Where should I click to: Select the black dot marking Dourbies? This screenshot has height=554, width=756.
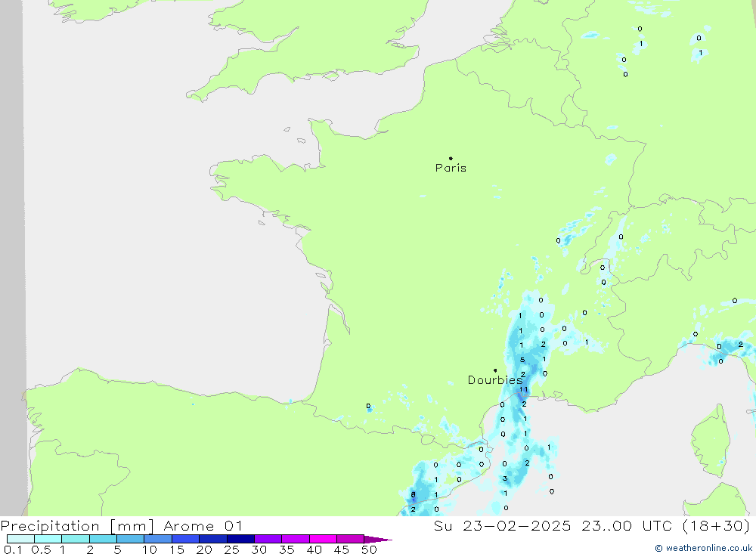[495, 370]
